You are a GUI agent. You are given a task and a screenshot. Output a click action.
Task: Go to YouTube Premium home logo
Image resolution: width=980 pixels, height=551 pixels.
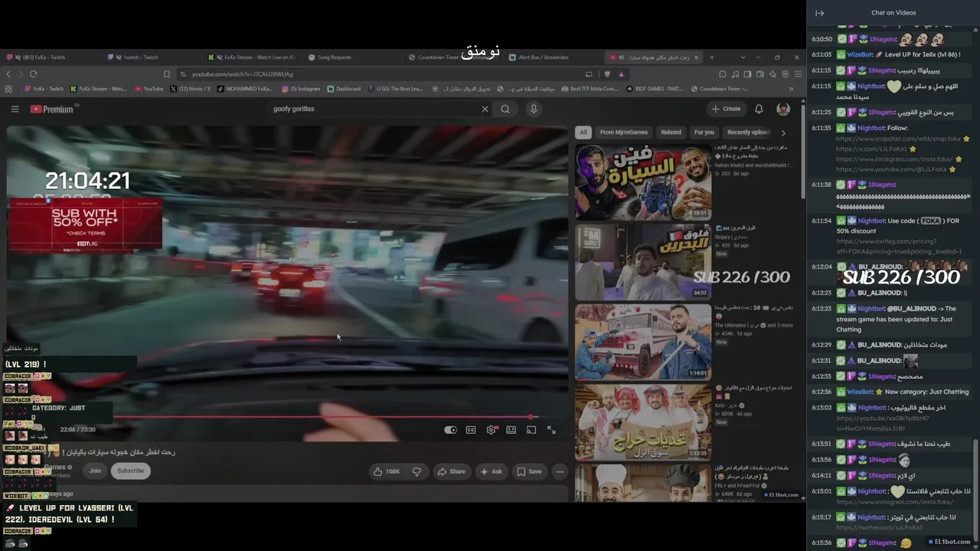[x=52, y=109]
